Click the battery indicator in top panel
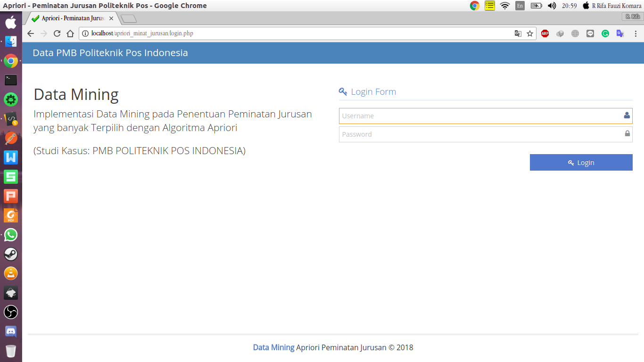The width and height of the screenshot is (644, 362). click(536, 6)
